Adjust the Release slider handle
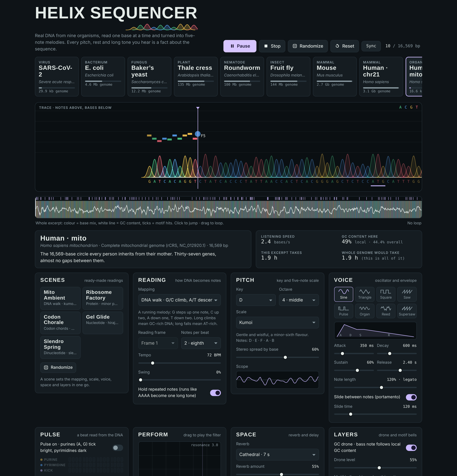This screenshot has width=457, height=476. tap(400, 370)
